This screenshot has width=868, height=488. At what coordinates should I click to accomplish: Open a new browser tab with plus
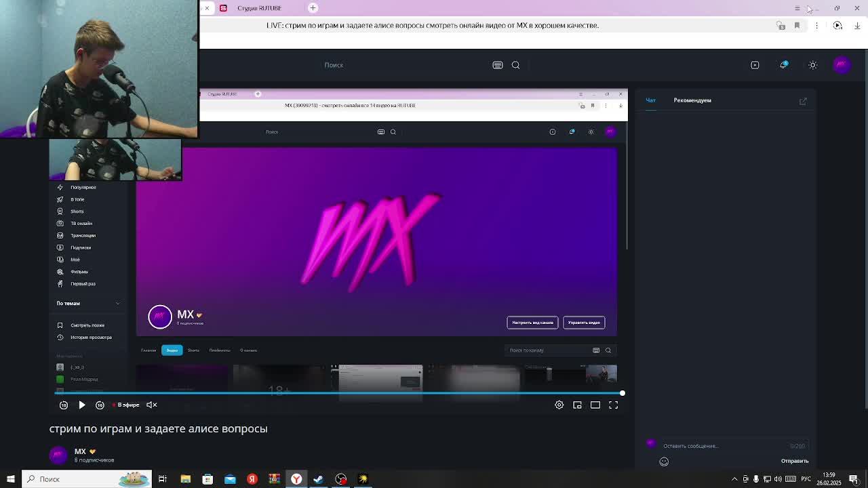[313, 7]
